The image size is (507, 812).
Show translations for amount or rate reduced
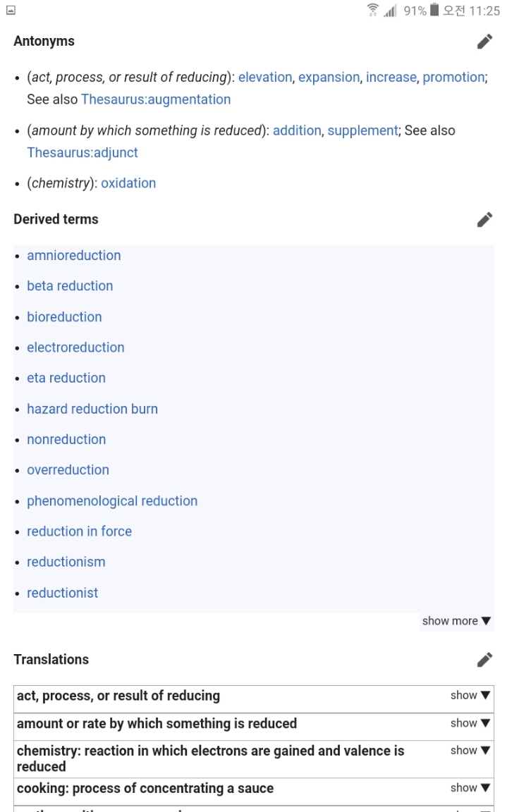tap(470, 723)
